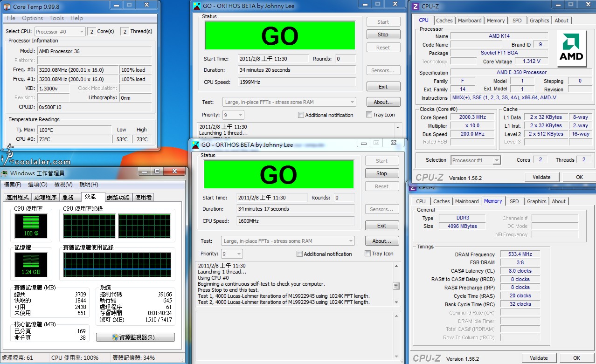
Task: Open the Tools menu in Core Temp
Action: pos(56,18)
